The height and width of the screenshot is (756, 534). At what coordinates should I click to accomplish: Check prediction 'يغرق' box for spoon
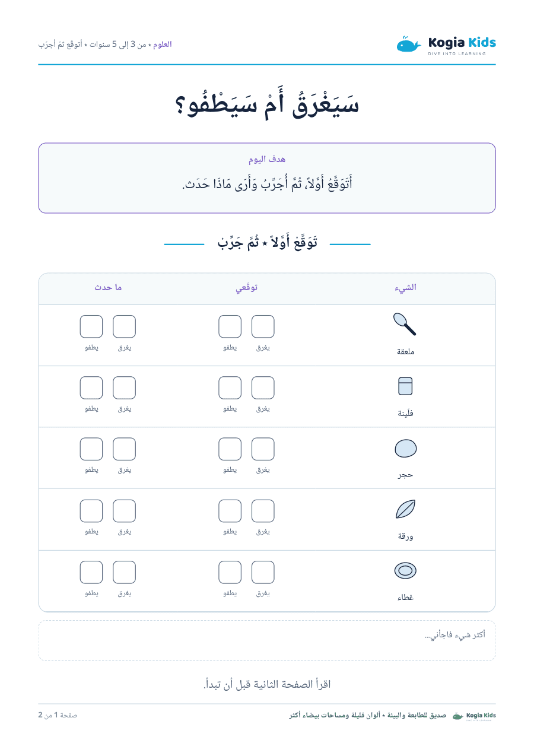tap(263, 326)
